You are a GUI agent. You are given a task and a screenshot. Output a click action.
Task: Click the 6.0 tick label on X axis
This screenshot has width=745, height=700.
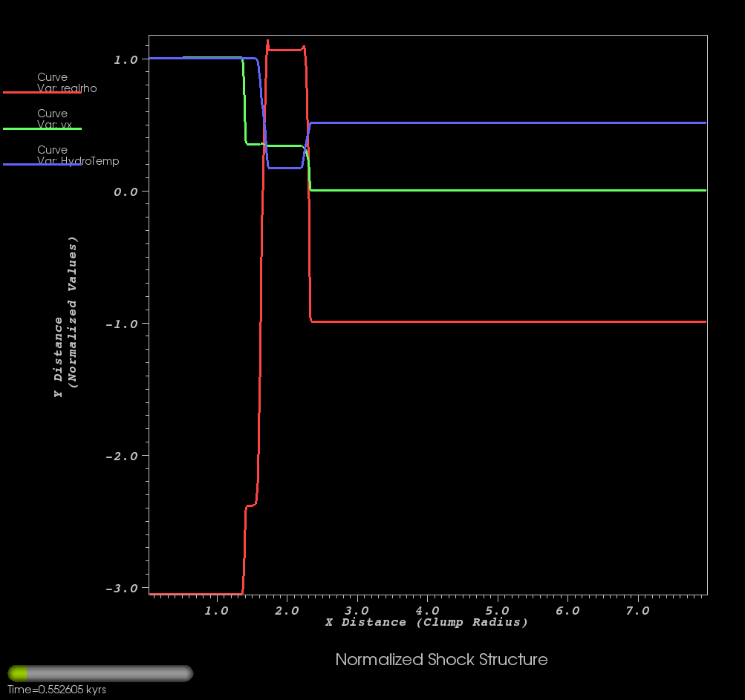point(567,611)
